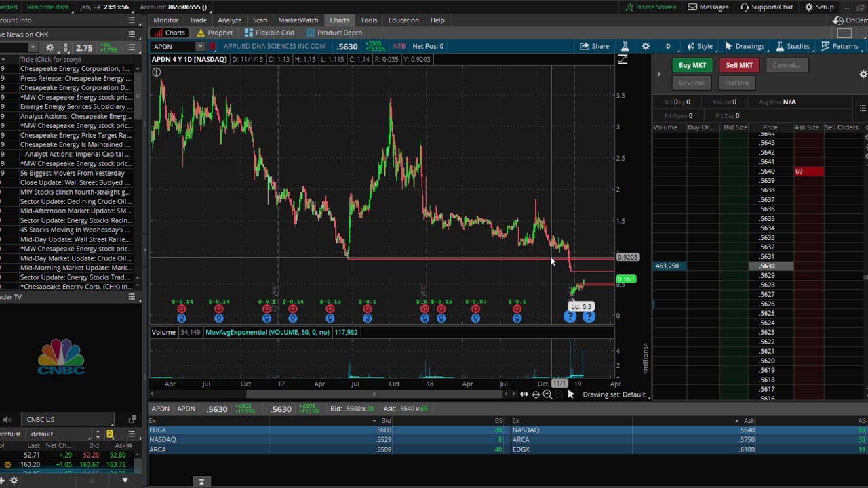
Task: Switch to the Monitor tab
Action: (165, 20)
